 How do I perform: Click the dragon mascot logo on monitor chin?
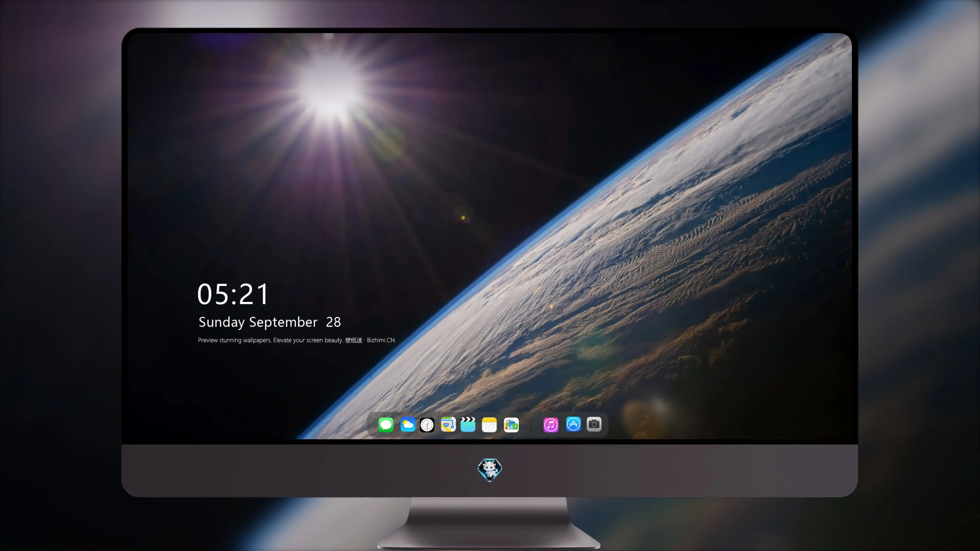click(490, 470)
